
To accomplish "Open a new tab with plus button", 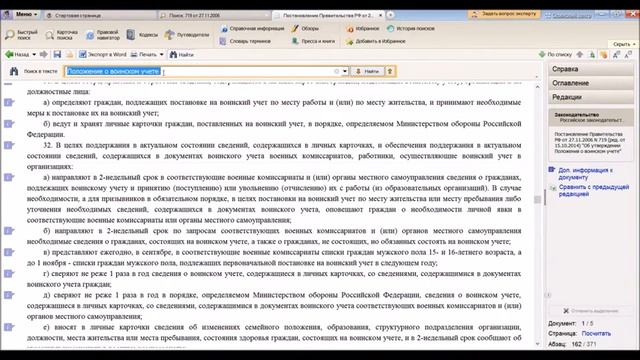I will point(390,15).
